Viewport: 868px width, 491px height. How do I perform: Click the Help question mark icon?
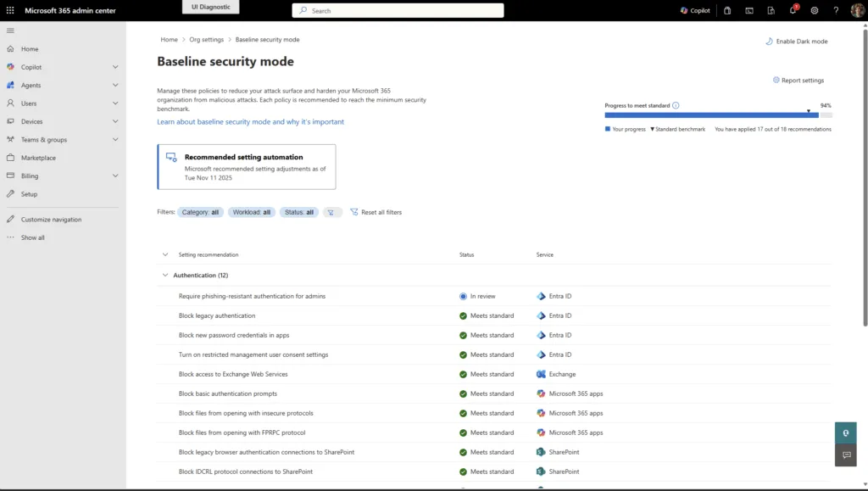836,10
